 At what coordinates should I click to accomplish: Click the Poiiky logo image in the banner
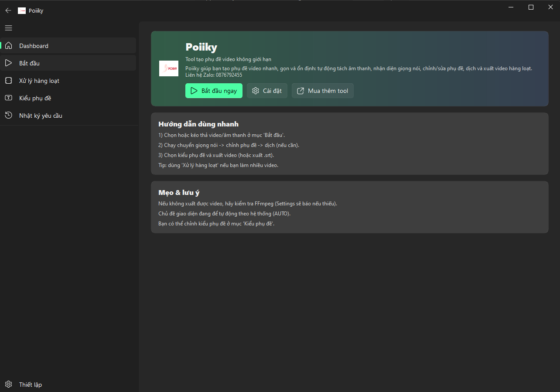click(x=169, y=68)
